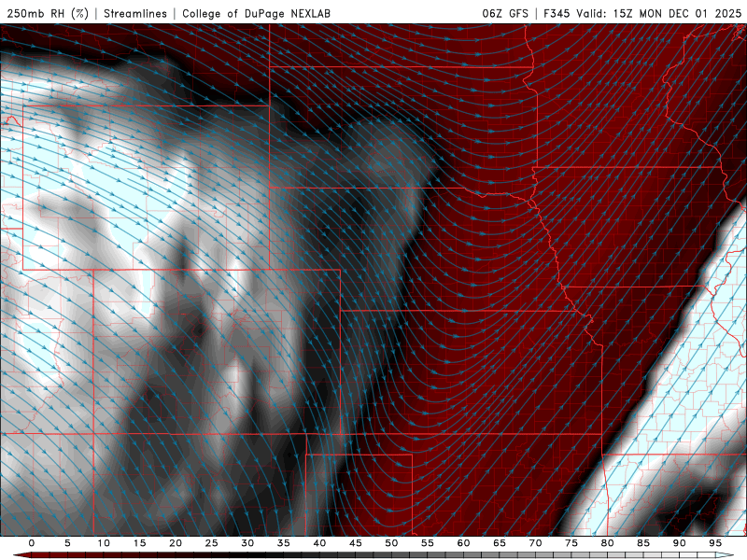Click the '45' value on the color scale

(x=356, y=543)
